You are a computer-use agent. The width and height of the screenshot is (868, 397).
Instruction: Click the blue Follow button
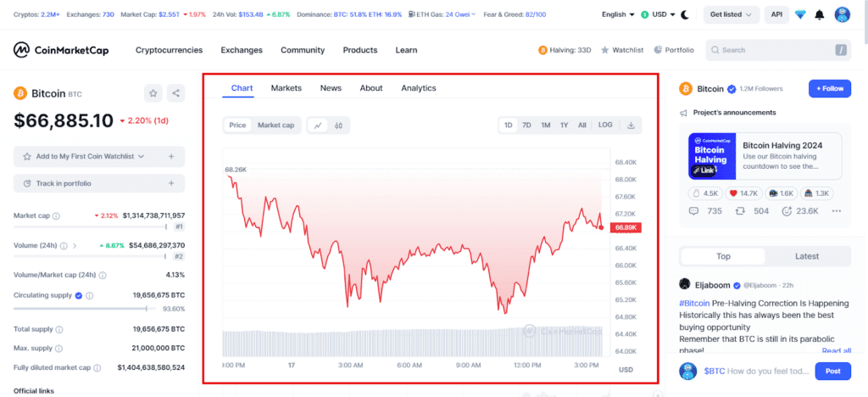[830, 88]
